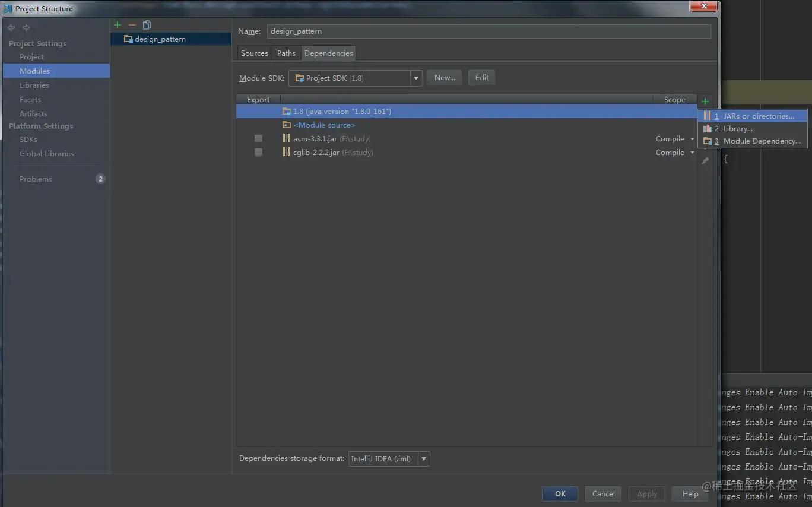Click the module Name input field
This screenshot has width=812, height=507.
tap(489, 31)
